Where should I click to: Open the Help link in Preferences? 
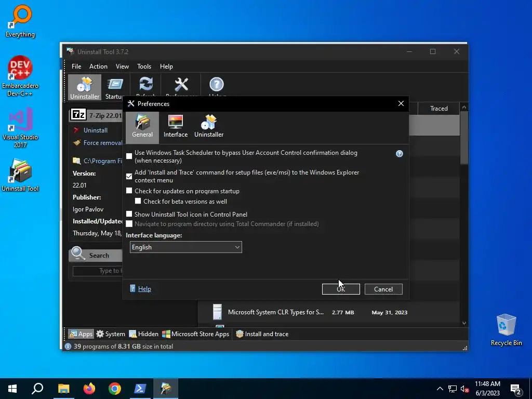pos(144,289)
